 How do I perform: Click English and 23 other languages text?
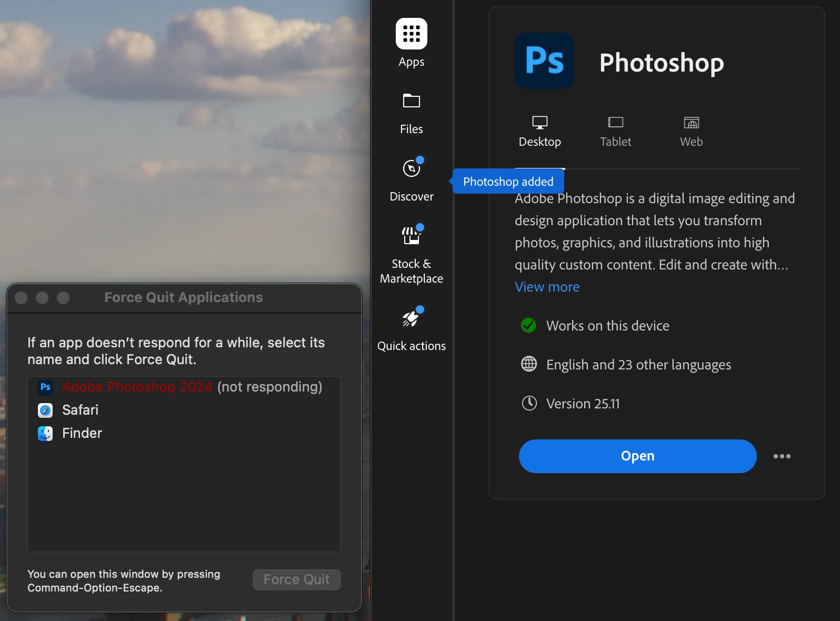tap(639, 365)
